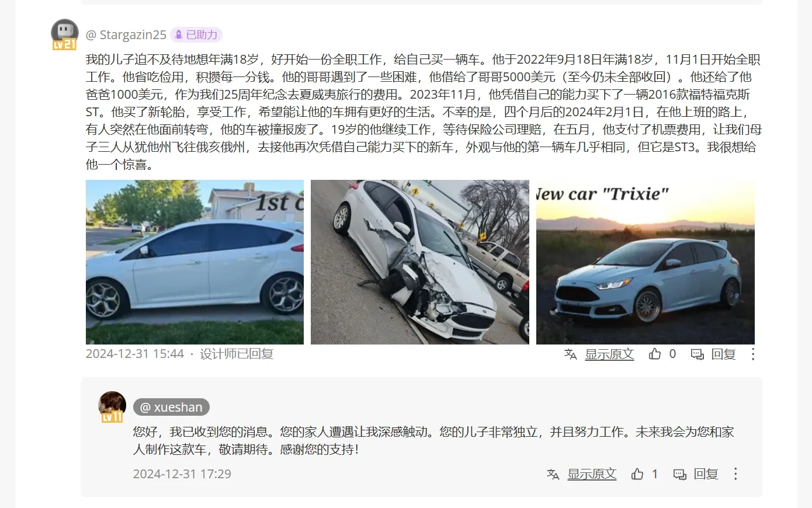This screenshot has height=508, width=812.
Task: Click reply bubble icon under Stargazin25's comment
Action: coord(698,354)
